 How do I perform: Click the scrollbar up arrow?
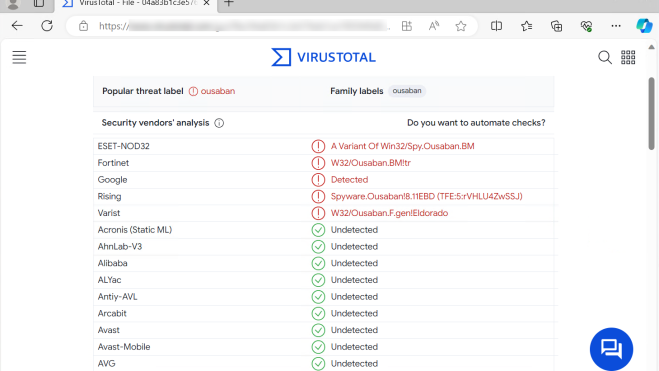tap(651, 47)
